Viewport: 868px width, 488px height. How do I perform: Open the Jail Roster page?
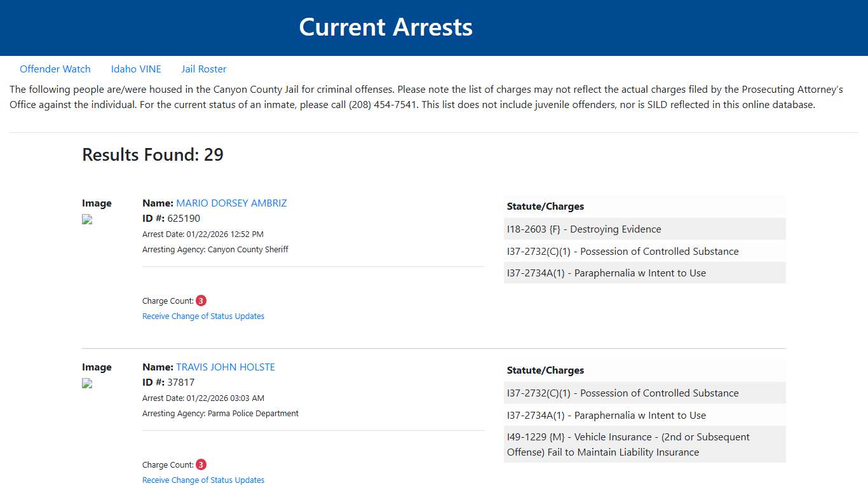203,69
